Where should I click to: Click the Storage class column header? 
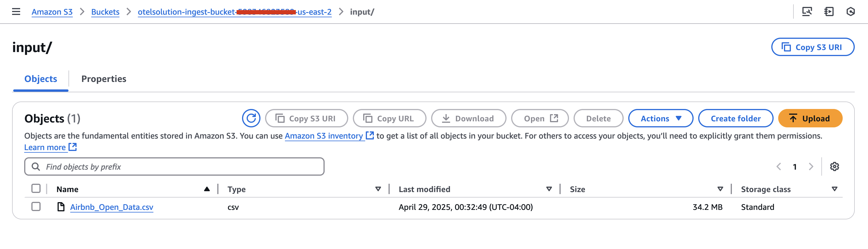pyautogui.click(x=766, y=189)
